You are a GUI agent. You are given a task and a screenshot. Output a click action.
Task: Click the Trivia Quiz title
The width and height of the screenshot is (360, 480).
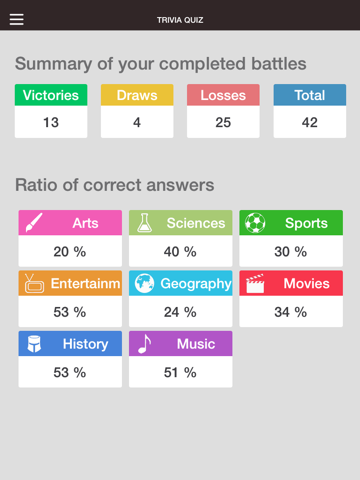click(180, 20)
